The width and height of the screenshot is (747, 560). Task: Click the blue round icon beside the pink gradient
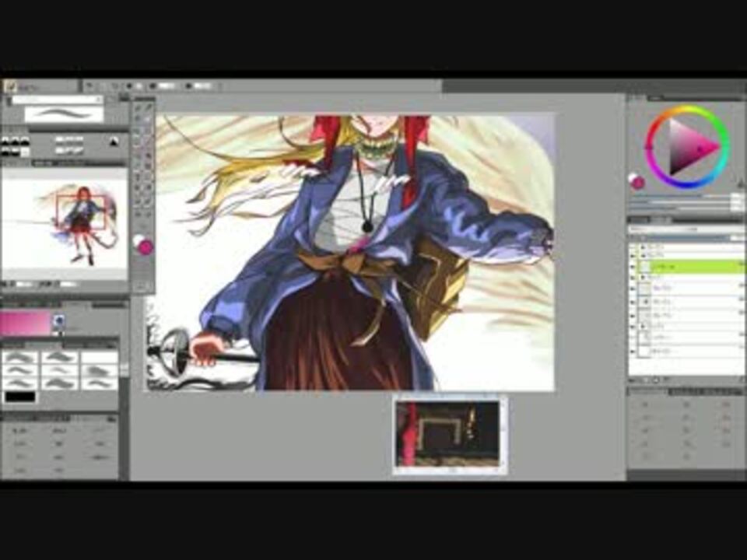[58, 321]
